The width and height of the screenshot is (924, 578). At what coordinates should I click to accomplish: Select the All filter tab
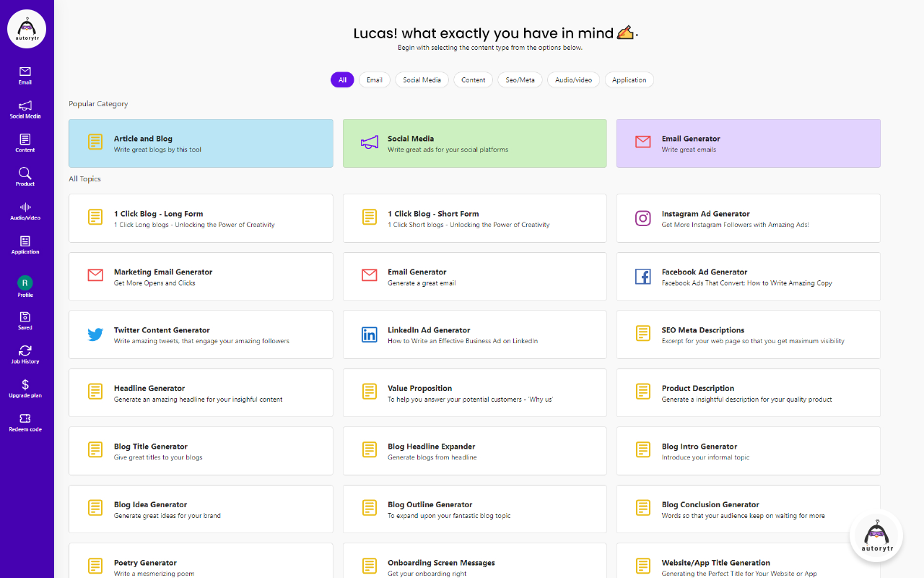pos(342,80)
